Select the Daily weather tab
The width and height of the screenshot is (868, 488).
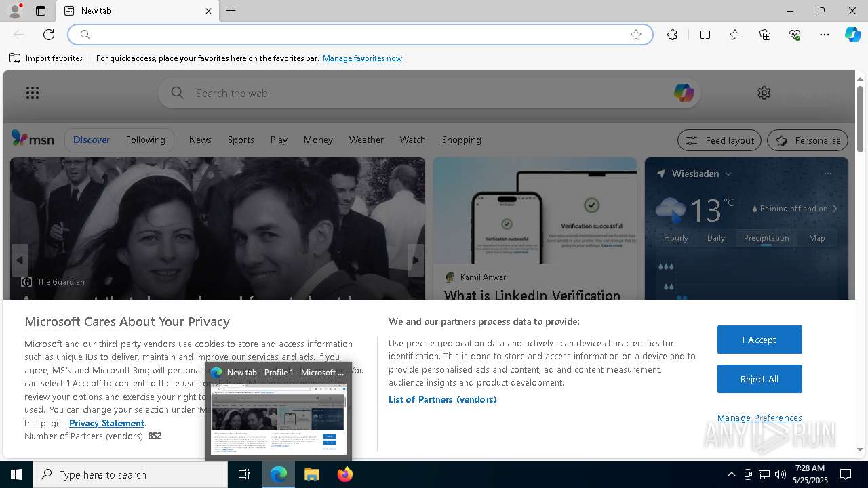pos(716,237)
